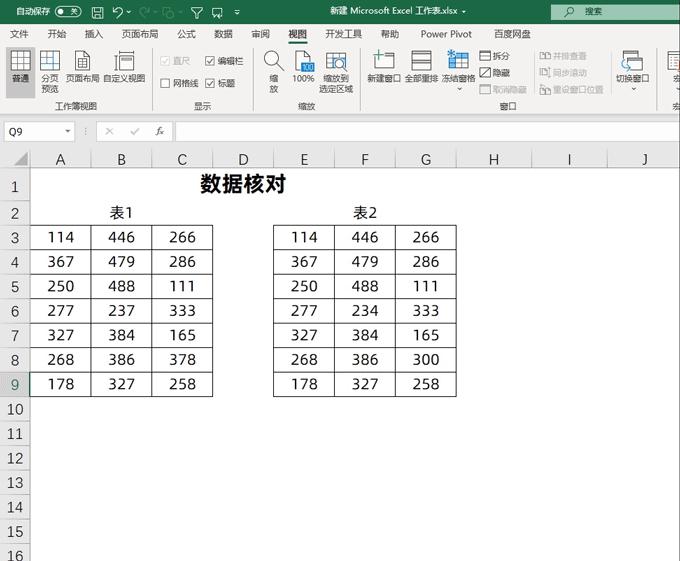Click Split (拆分) window command
This screenshot has width=680, height=561.
(494, 56)
